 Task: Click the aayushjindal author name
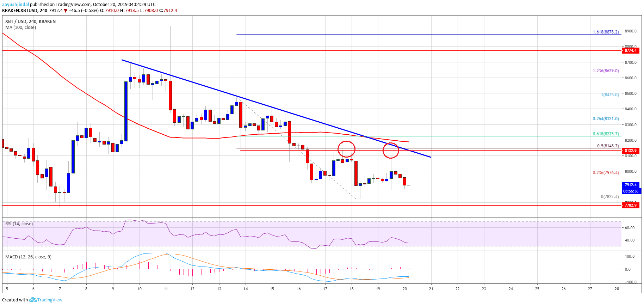(15, 5)
